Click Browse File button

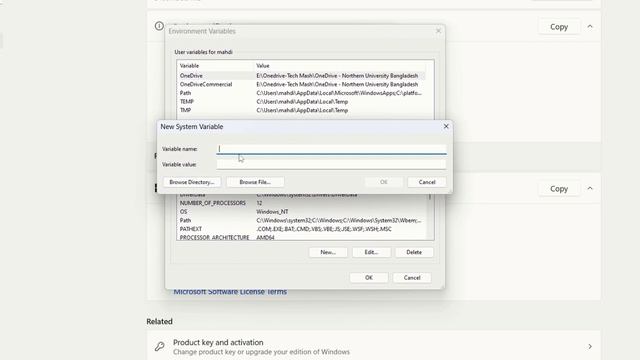(255, 182)
